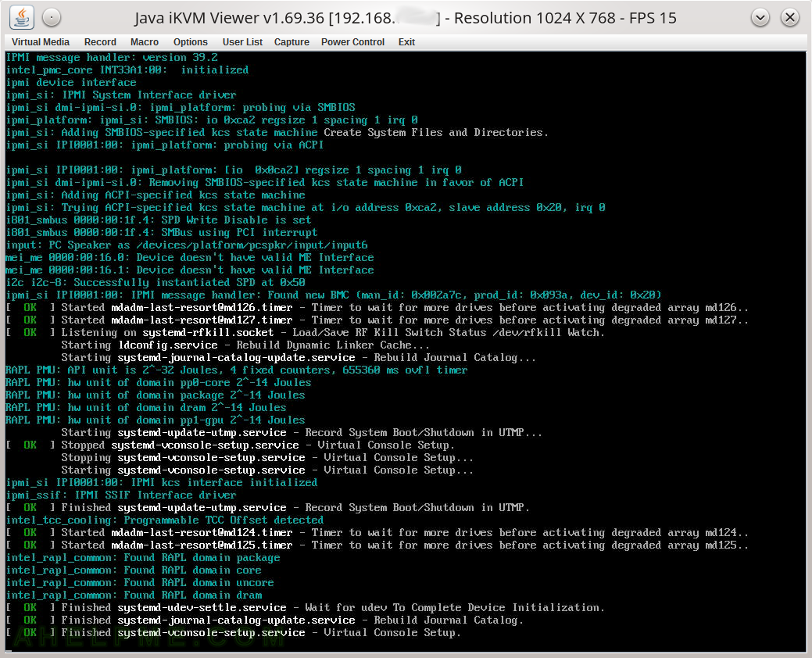Click the 'Starting systemd-vconsole-setup.service' line

click(267, 470)
